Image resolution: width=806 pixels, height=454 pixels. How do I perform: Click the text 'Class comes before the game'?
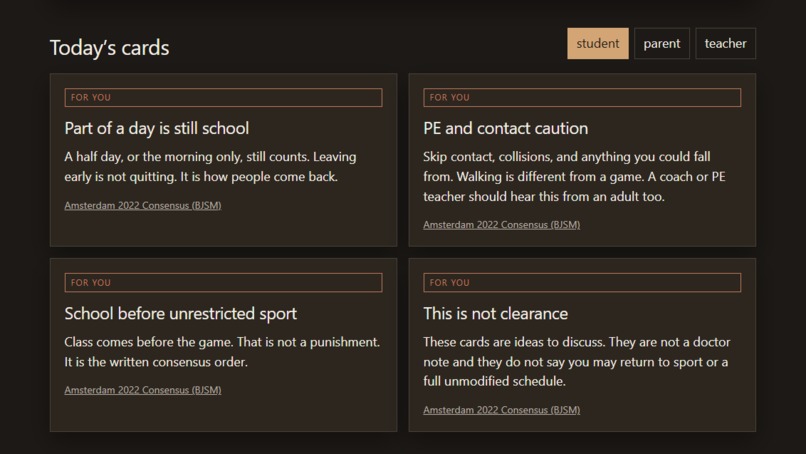pos(148,342)
